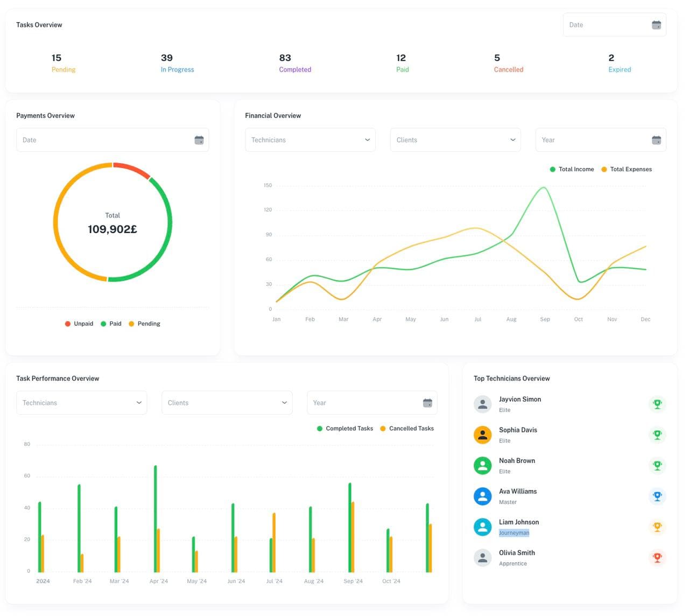Click Noah Brown's trophy icon
This screenshot has height=616, width=689.
(x=657, y=465)
